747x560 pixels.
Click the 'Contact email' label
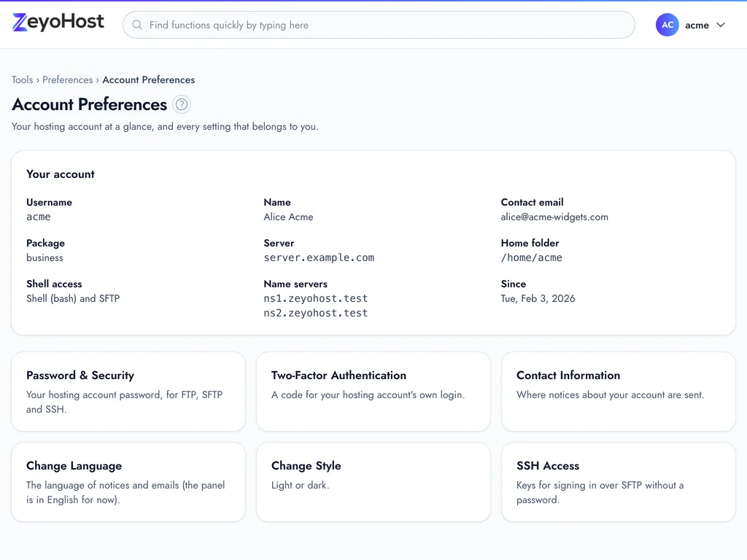point(532,202)
